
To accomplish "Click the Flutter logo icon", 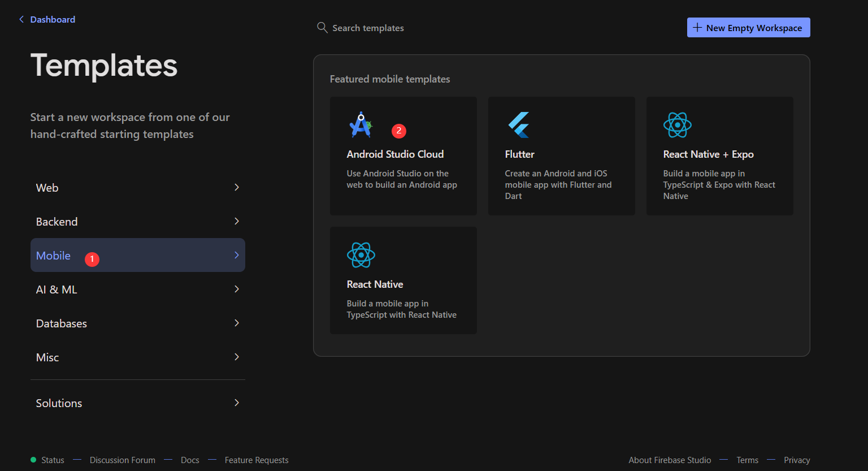I will pyautogui.click(x=519, y=125).
